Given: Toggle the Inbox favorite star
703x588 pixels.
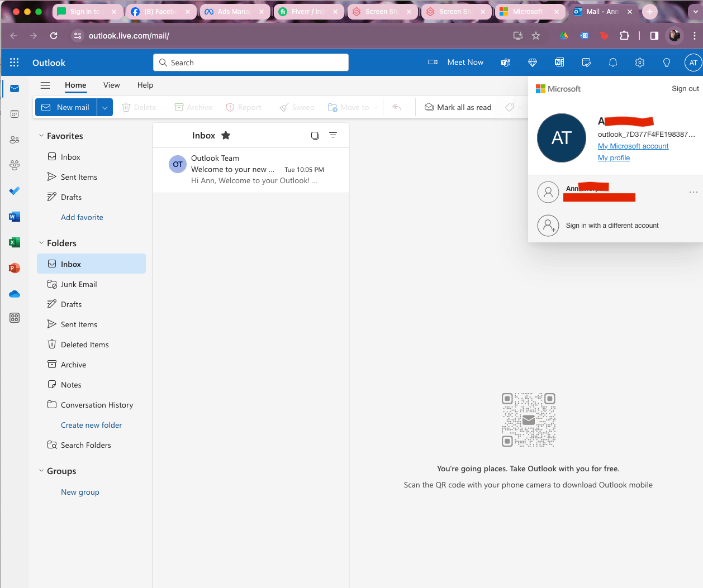Looking at the screenshot, I should click(226, 135).
